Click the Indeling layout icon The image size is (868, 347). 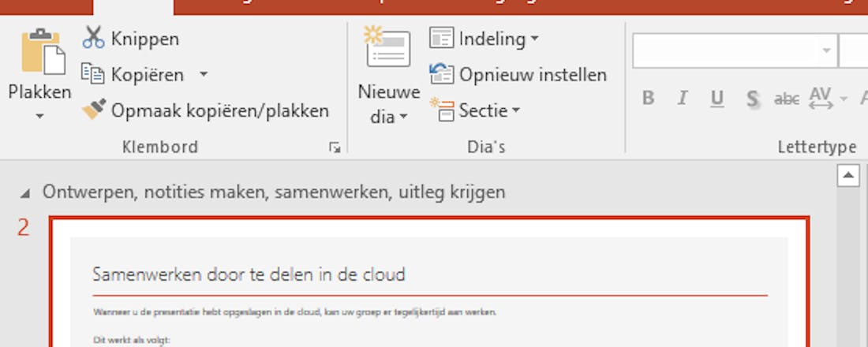pos(442,38)
